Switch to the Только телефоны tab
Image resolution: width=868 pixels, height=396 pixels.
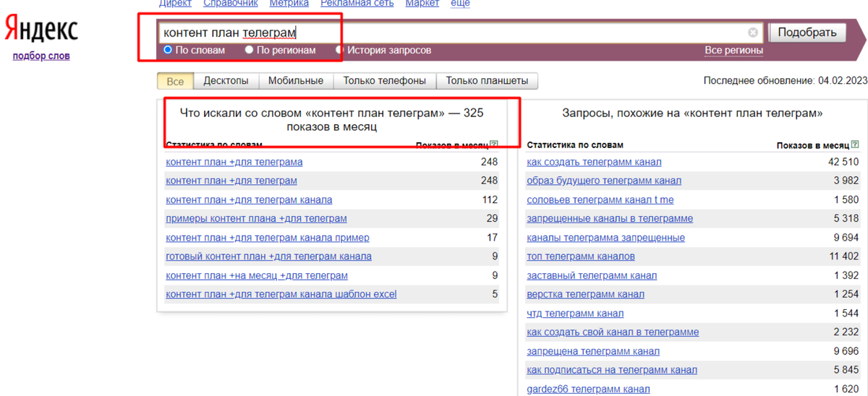(x=385, y=81)
